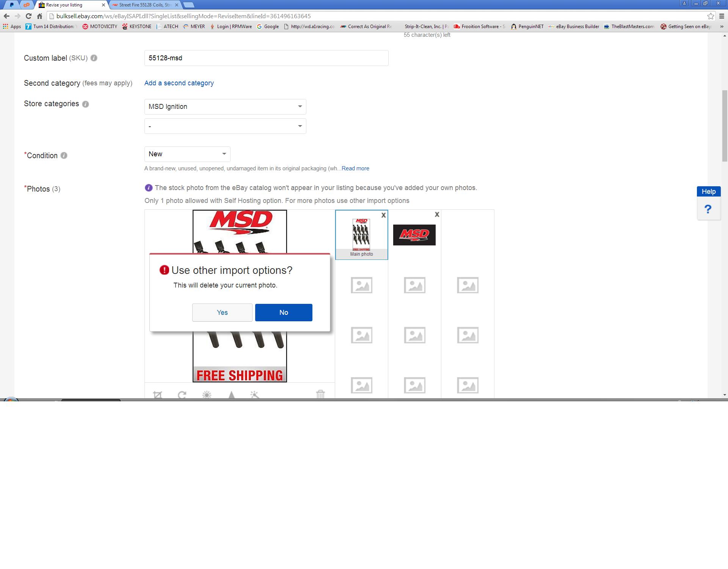Open Correct As Original bookmark
Screen dimensions: 728x569
pos(366,27)
